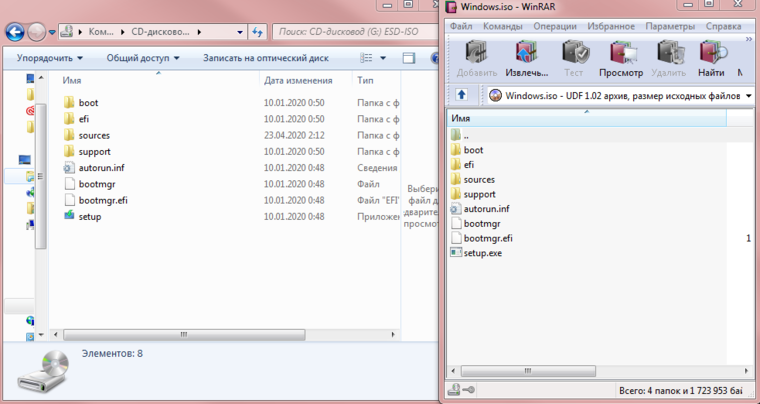
Task: Click the WinRAR horizontal scrollbar thumb
Action: click(x=528, y=371)
